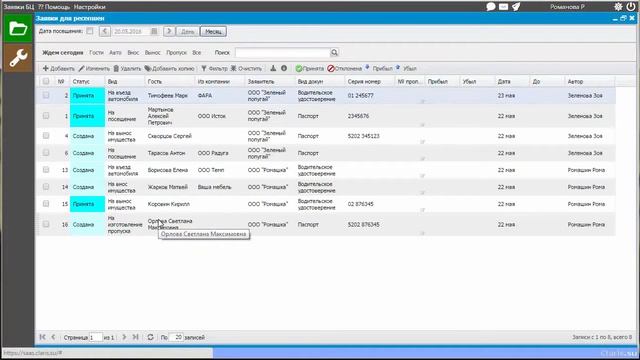Click Удалить to delete request
The height and width of the screenshot is (360, 640).
[127, 69]
